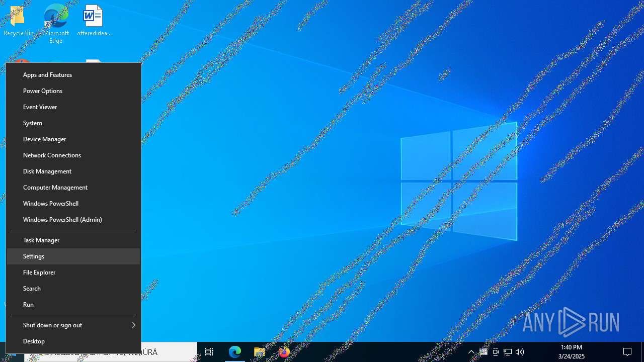Open Computer Management from the menu

[x=73, y=188]
